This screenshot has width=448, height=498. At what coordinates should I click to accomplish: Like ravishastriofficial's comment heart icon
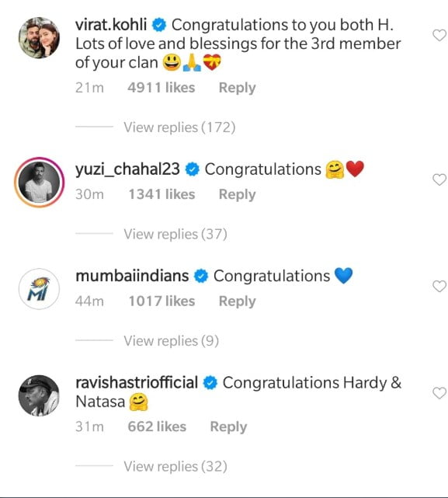point(439,393)
